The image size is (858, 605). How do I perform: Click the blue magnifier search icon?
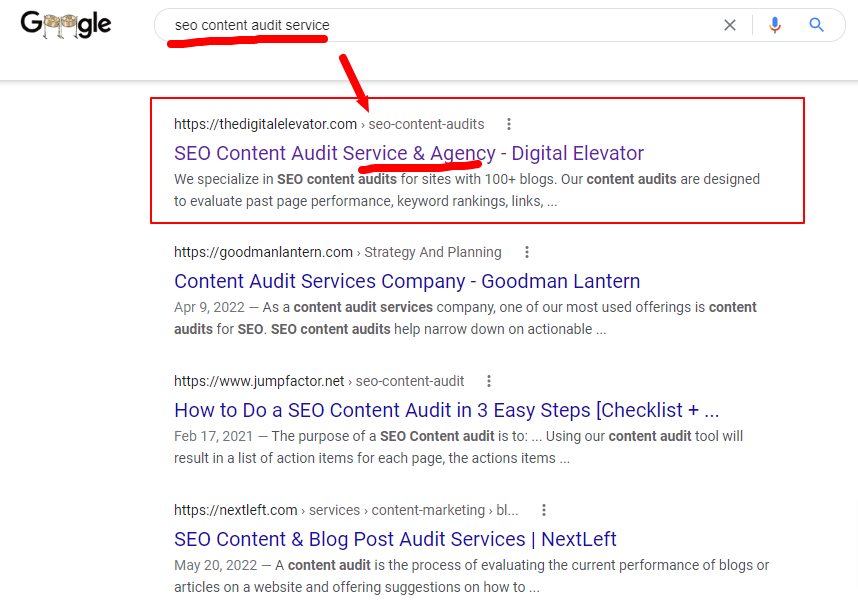(816, 25)
